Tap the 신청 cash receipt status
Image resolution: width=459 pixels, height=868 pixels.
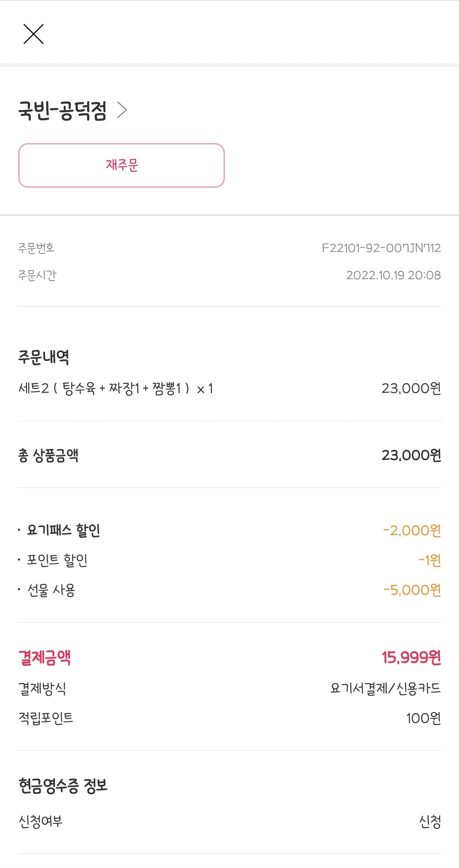pos(430,821)
